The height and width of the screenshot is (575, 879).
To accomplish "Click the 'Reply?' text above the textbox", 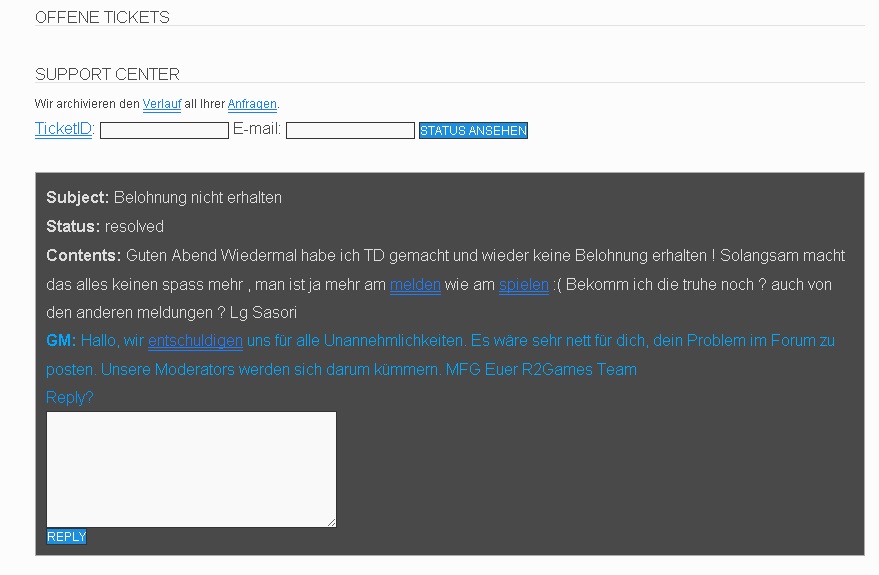I will click(70, 398).
